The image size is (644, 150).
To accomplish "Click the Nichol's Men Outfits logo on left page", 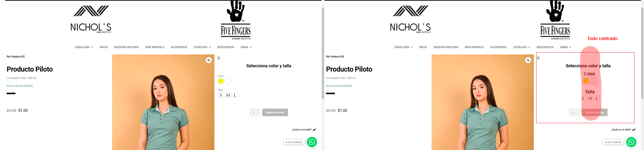I will point(91,19).
